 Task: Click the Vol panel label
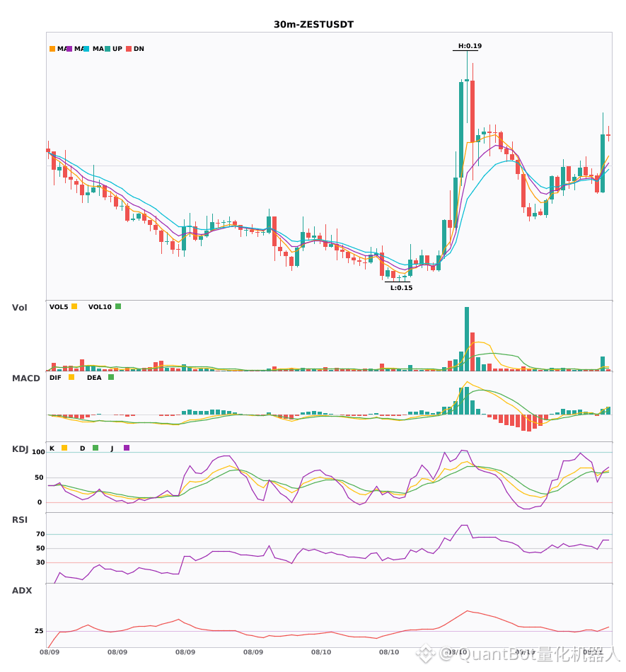pos(19,308)
